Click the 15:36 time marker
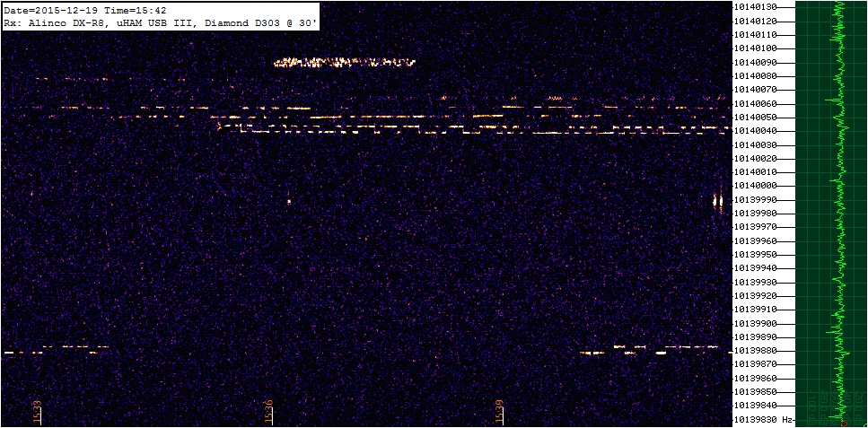This screenshot has width=868, height=428. pos(268,412)
